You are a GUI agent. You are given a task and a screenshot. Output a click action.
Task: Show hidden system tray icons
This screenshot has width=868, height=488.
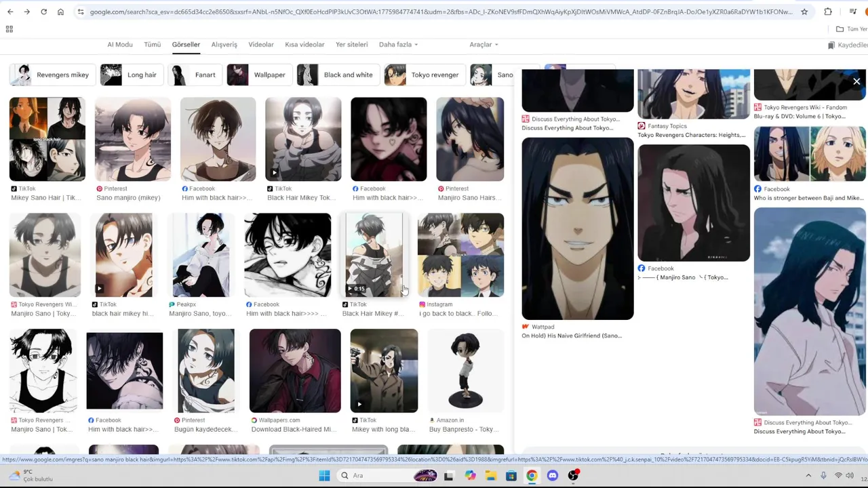point(808,475)
